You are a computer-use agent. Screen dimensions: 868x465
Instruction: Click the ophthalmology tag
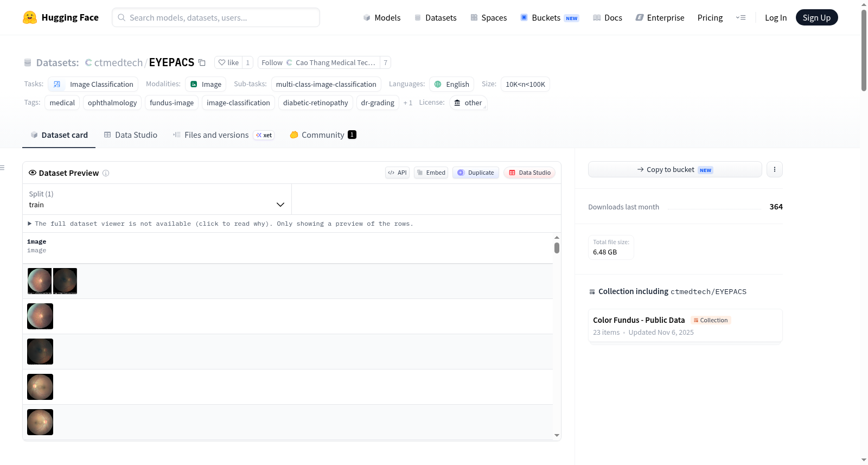[112, 103]
